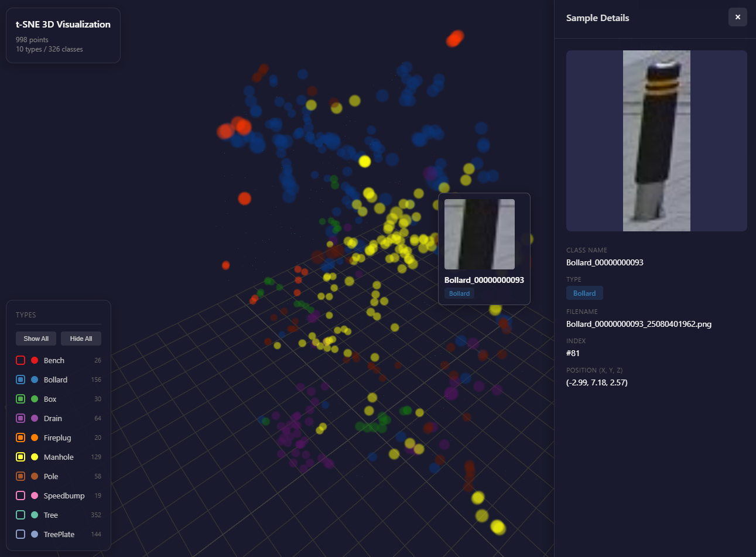The height and width of the screenshot is (557, 756).
Task: Close the Sample Details panel
Action: coord(737,17)
